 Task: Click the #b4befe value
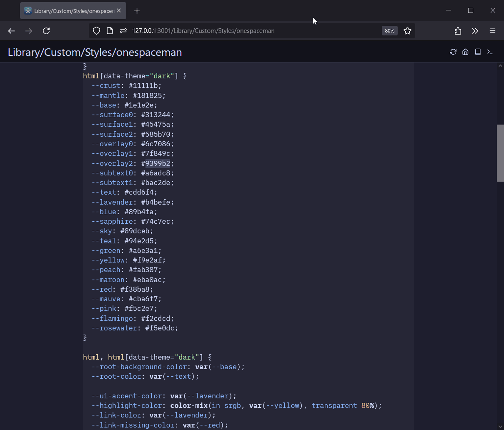point(155,202)
